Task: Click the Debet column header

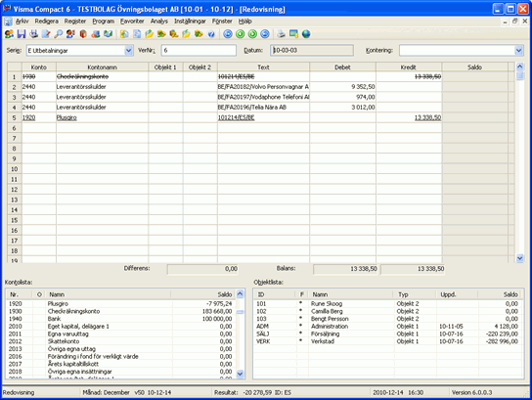Action: point(342,67)
